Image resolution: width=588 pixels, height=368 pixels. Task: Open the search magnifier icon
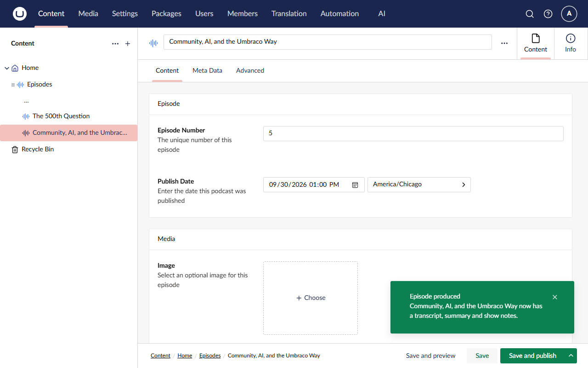(530, 14)
